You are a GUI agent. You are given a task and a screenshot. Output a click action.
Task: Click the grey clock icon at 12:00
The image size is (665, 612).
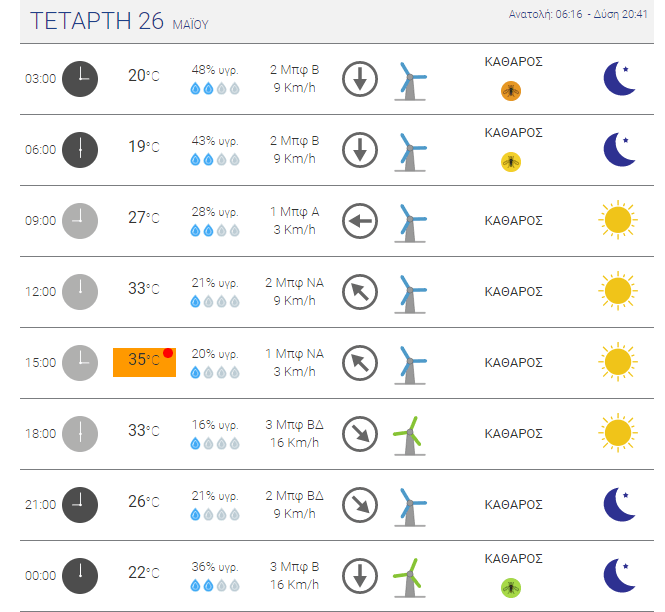point(80,292)
